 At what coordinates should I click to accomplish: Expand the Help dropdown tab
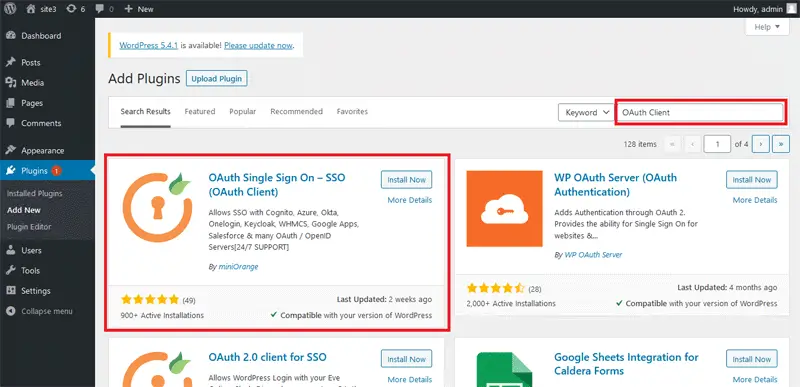(767, 27)
